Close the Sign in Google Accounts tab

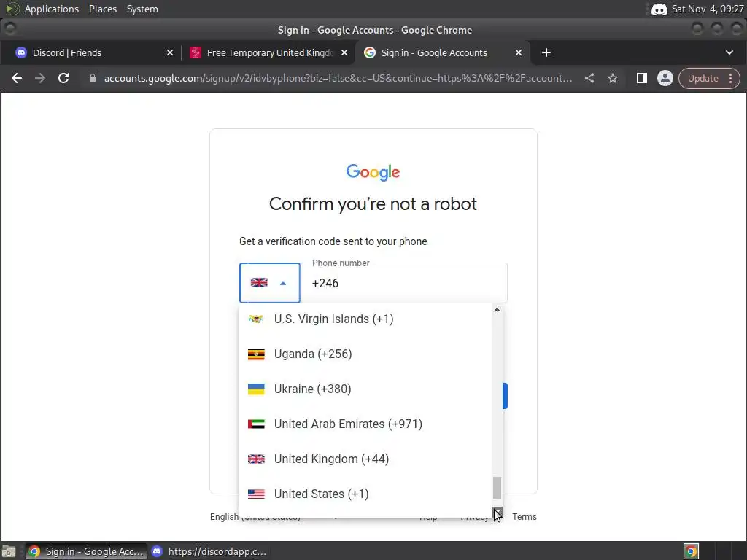tap(519, 52)
